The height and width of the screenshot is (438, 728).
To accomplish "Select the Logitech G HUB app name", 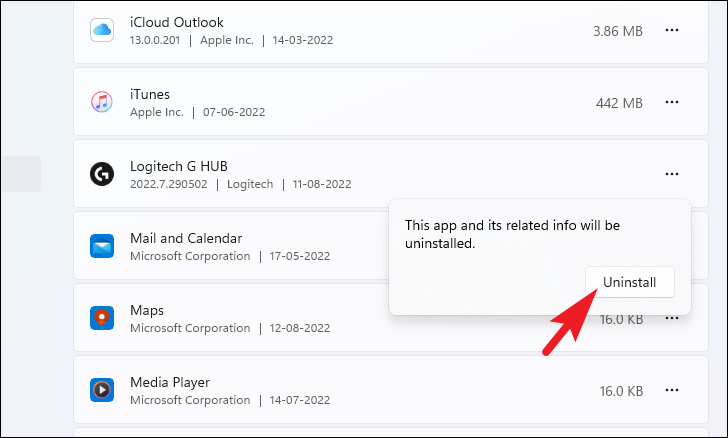I will pyautogui.click(x=179, y=166).
